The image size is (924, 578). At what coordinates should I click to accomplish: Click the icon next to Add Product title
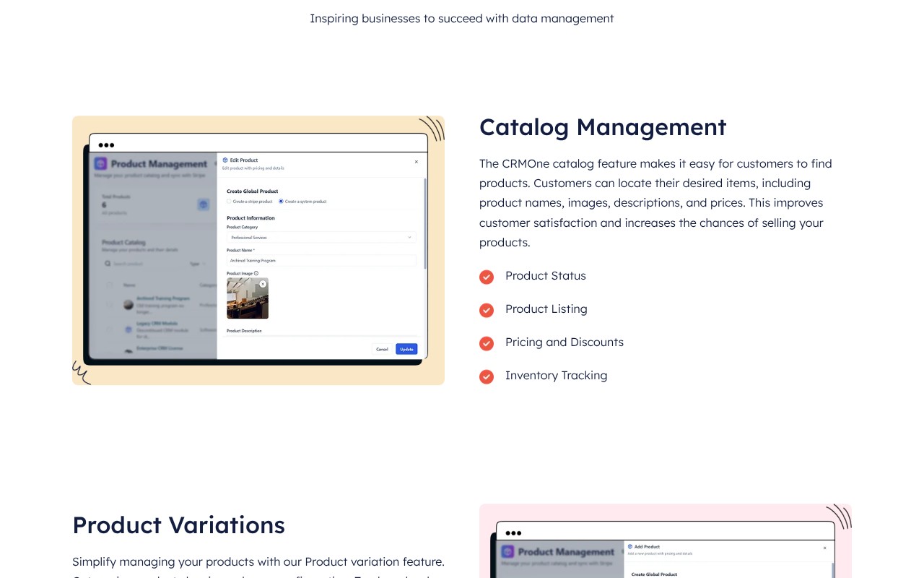629,547
